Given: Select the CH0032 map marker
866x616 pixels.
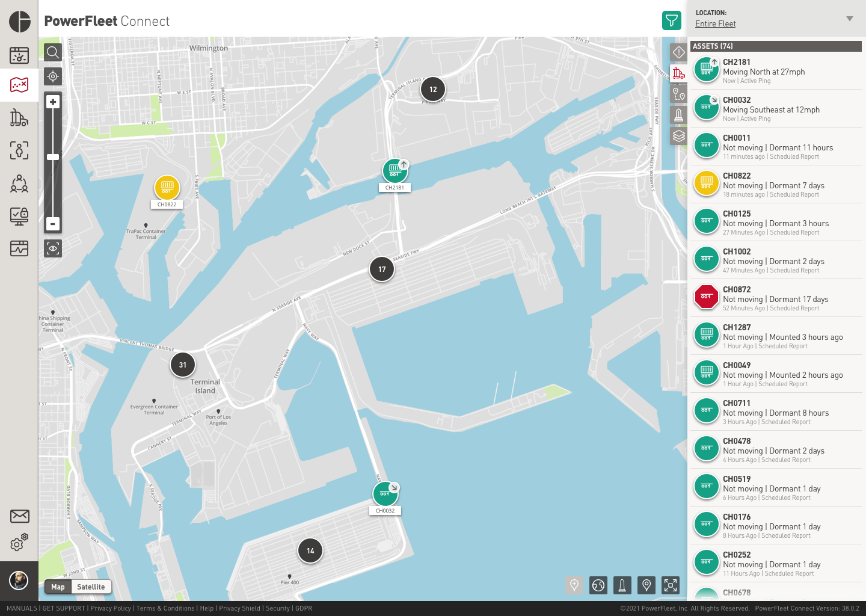Looking at the screenshot, I should (x=385, y=494).
